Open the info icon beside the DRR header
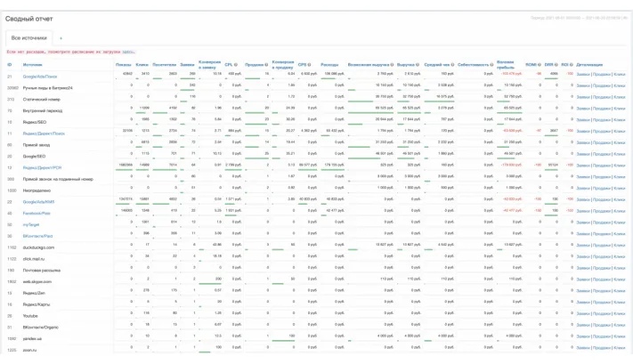Viewport: 633px width, 364px height. click(556, 65)
